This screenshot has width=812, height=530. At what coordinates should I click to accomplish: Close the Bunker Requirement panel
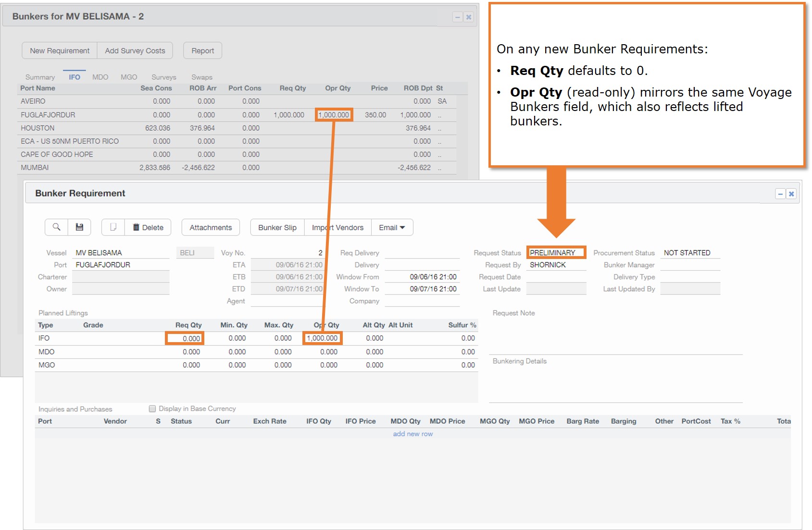pos(791,194)
